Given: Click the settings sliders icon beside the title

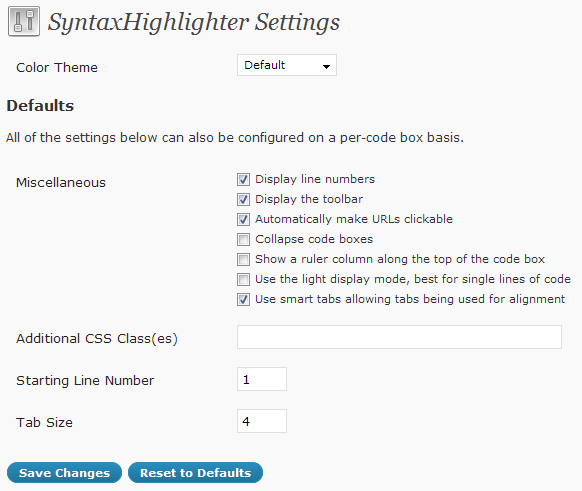Looking at the screenshot, I should point(24,22).
